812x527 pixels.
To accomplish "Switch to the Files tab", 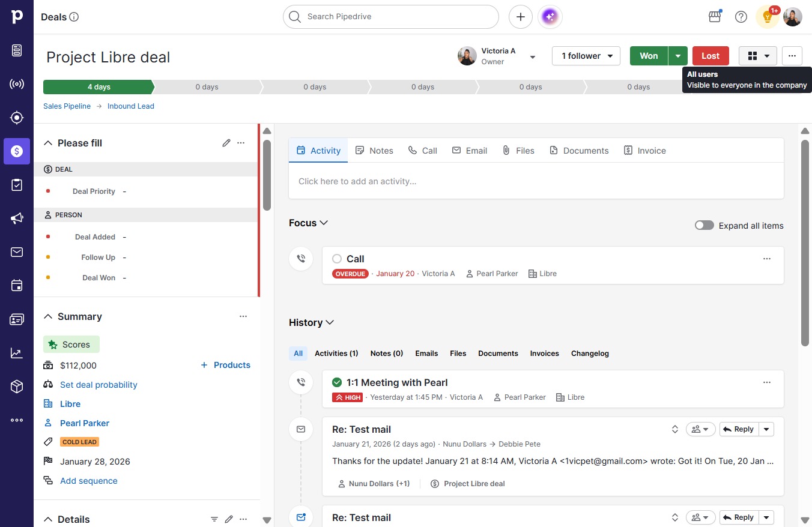I will coord(518,151).
